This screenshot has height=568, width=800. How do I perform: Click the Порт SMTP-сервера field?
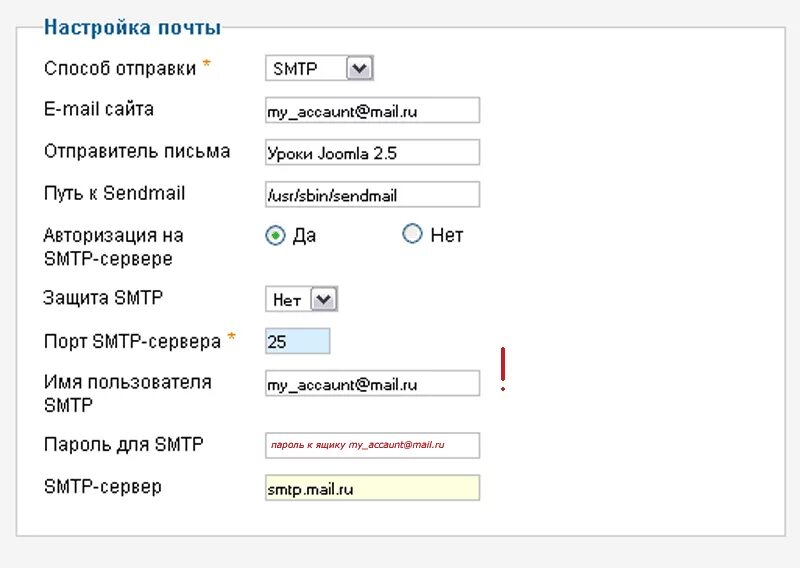(x=297, y=341)
